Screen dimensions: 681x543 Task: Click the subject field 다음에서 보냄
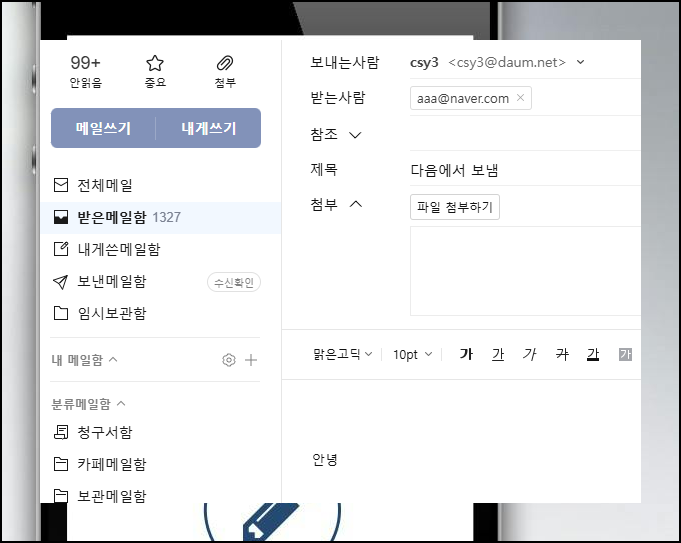click(525, 170)
